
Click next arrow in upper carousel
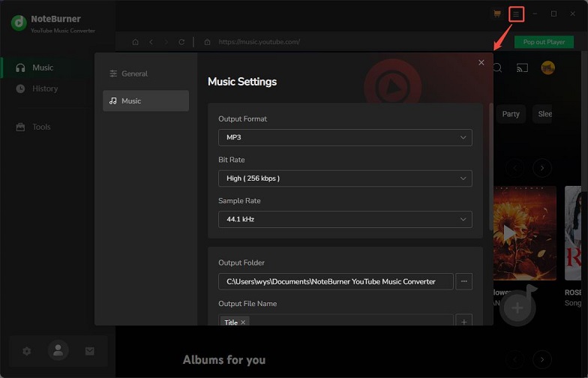pyautogui.click(x=542, y=168)
